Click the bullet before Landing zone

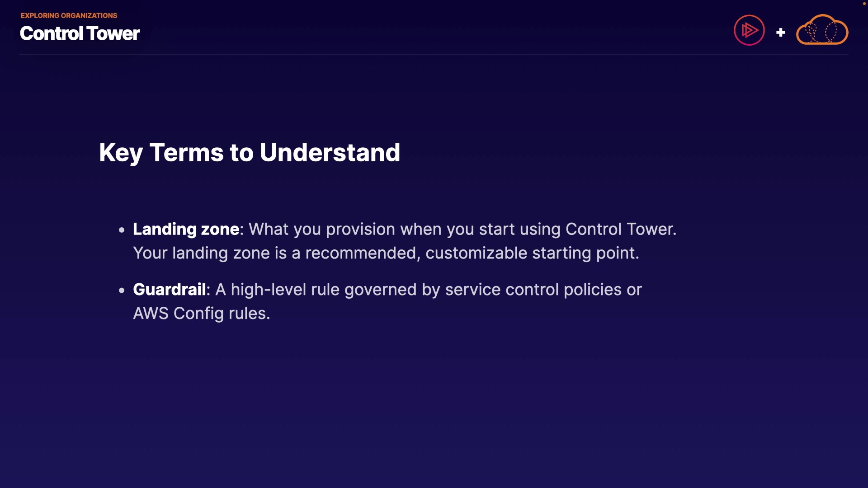[x=122, y=230]
